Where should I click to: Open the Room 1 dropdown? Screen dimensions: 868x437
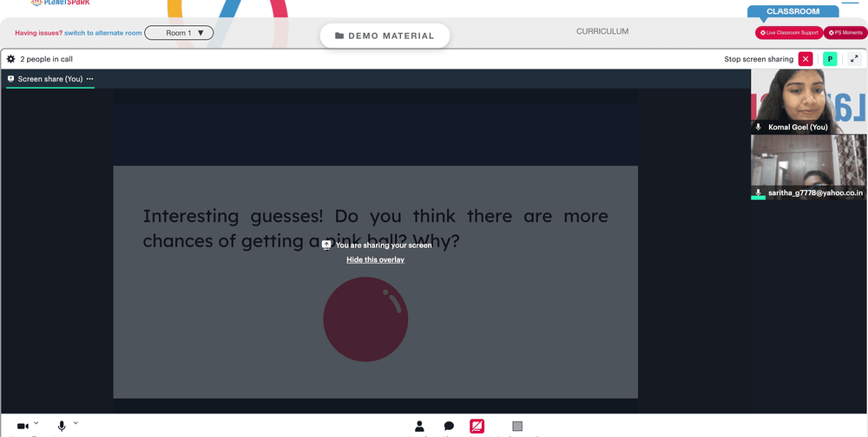point(179,33)
